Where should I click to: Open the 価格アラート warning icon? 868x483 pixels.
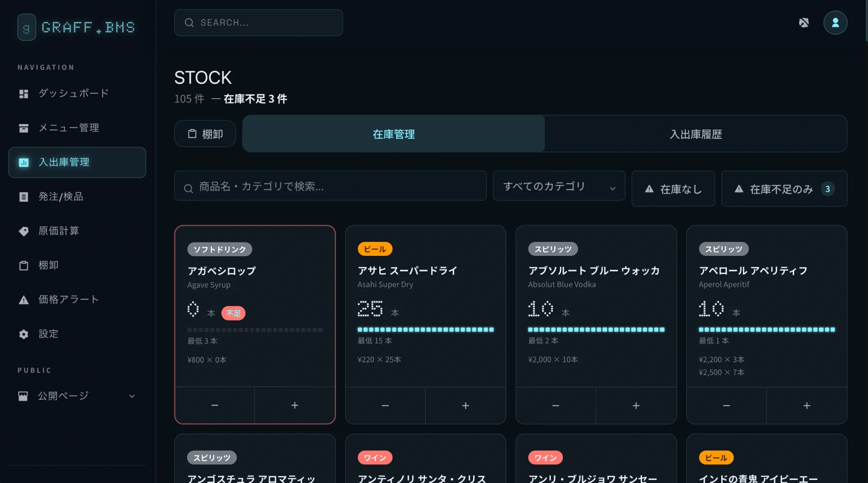[24, 300]
